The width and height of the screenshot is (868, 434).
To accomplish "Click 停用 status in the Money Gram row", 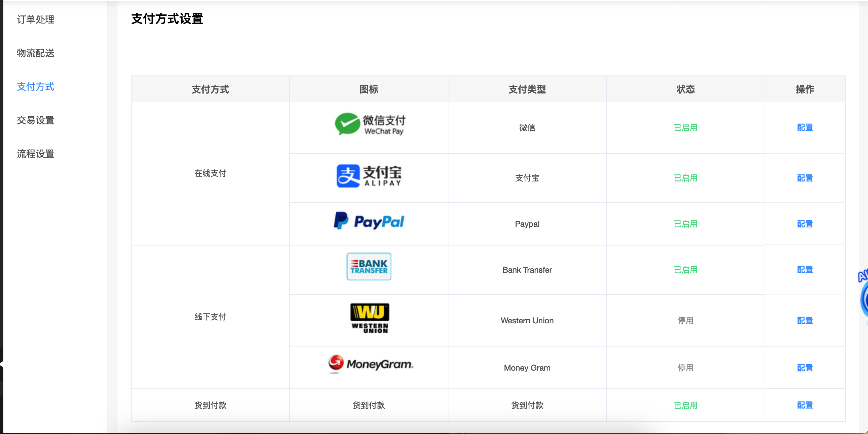I will click(x=685, y=368).
